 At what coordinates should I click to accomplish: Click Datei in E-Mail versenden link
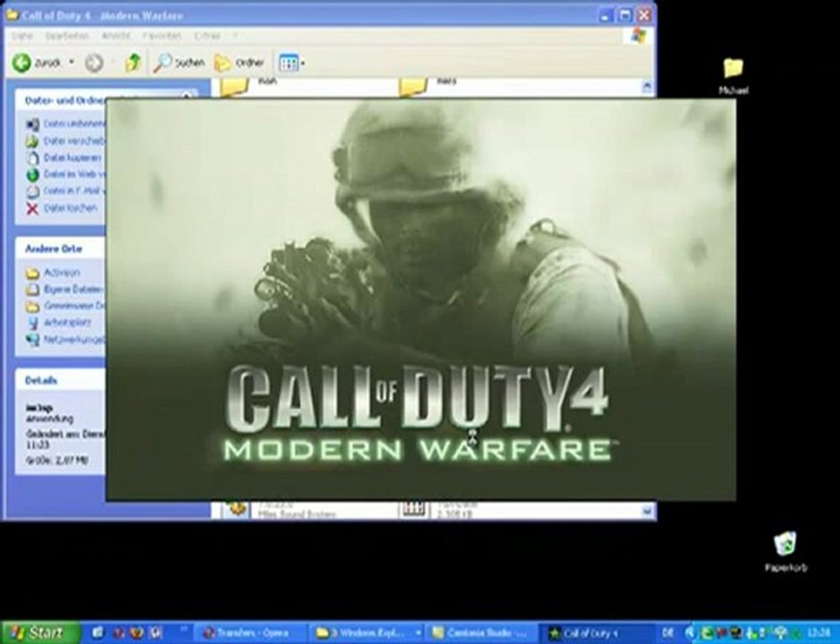tap(74, 191)
